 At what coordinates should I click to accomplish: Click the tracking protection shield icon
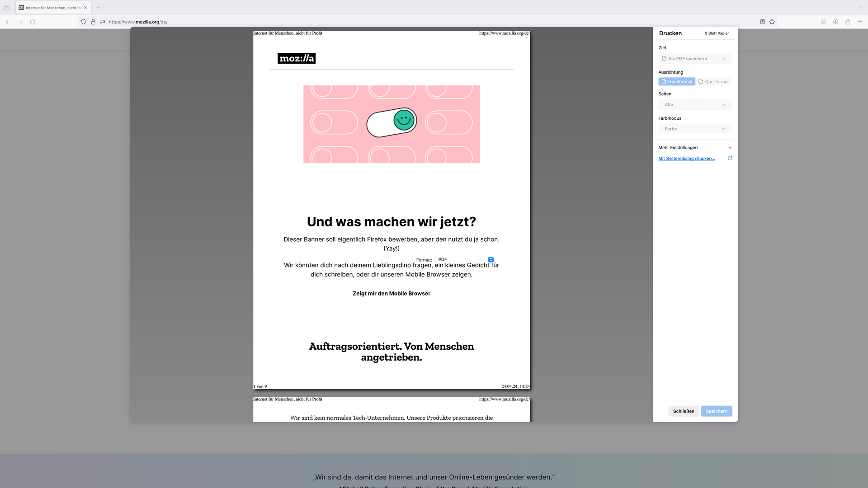(84, 22)
